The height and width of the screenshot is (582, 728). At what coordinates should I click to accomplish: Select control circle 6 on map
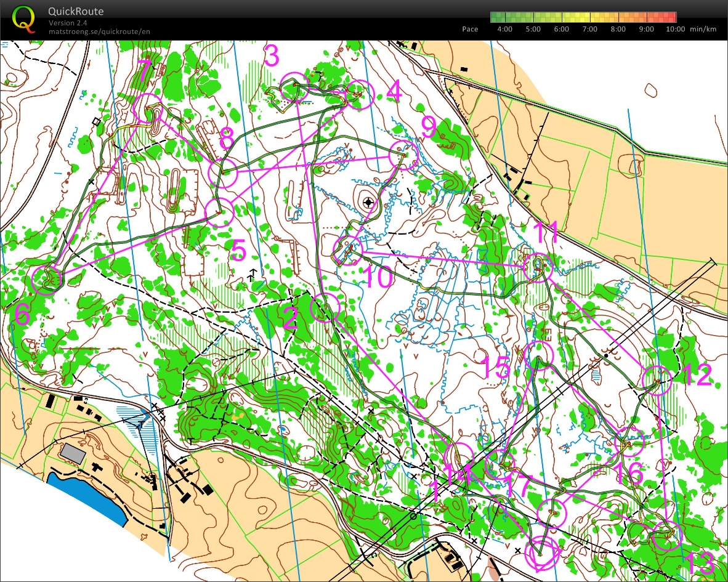point(47,280)
